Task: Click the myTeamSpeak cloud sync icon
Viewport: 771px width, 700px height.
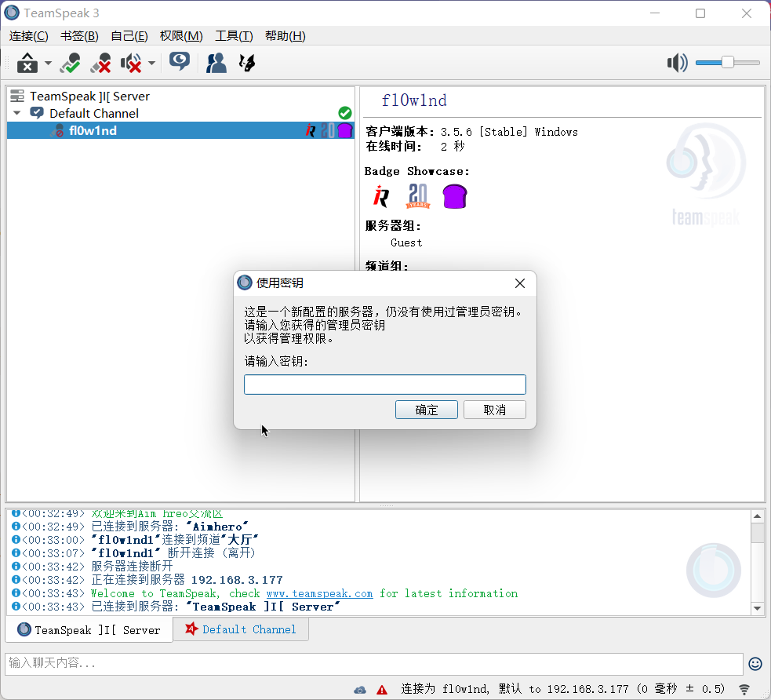Action: tap(360, 690)
